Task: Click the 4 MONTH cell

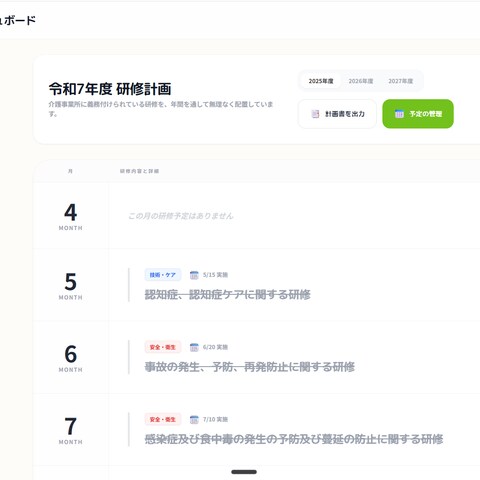Action: [71, 216]
